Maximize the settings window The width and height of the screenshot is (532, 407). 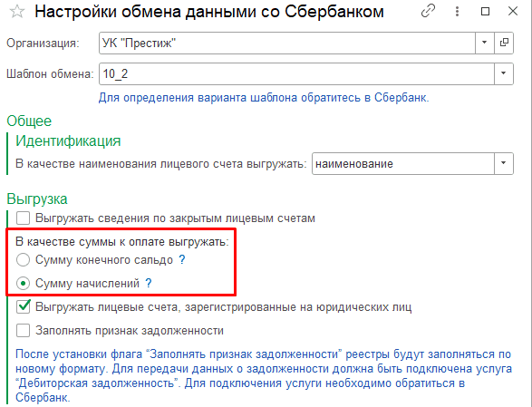pos(485,12)
